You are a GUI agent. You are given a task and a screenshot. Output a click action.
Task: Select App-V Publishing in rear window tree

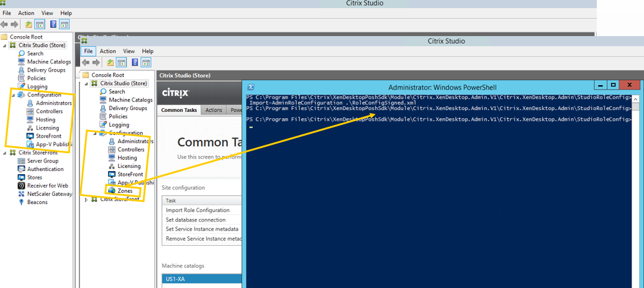coord(54,144)
